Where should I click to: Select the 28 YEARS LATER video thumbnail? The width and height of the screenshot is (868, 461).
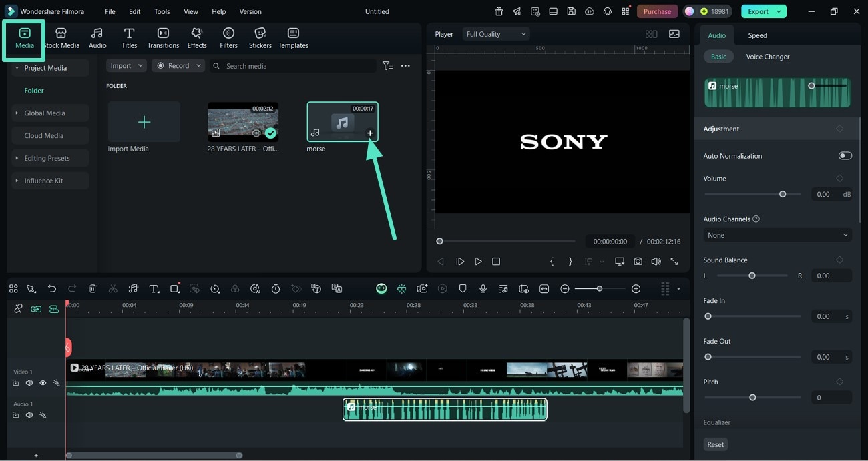click(x=242, y=121)
